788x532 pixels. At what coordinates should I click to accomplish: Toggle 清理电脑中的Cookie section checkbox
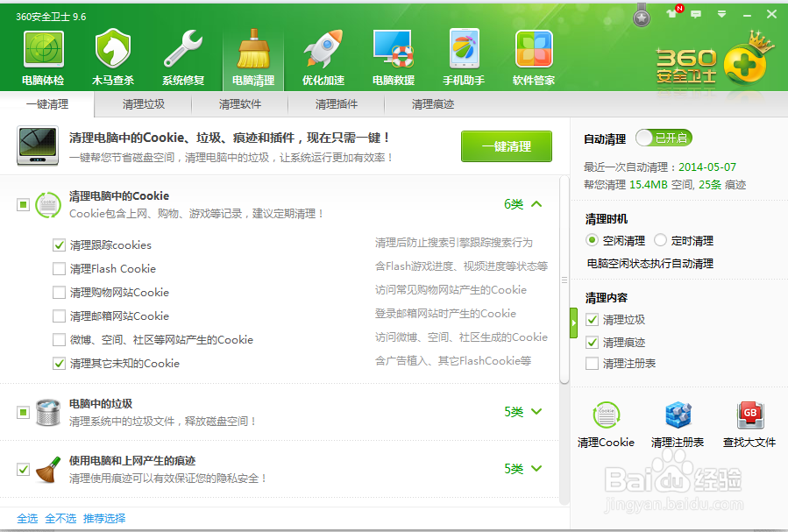coord(23,205)
